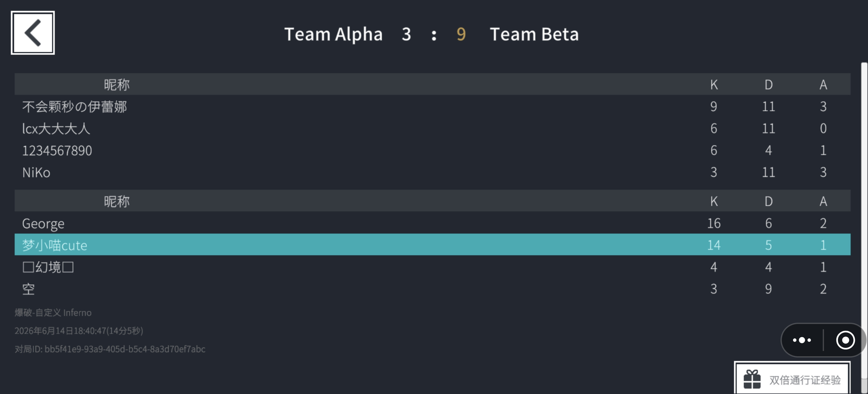This screenshot has height=394, width=868.
Task: Tap the gift box icon
Action: point(752,379)
